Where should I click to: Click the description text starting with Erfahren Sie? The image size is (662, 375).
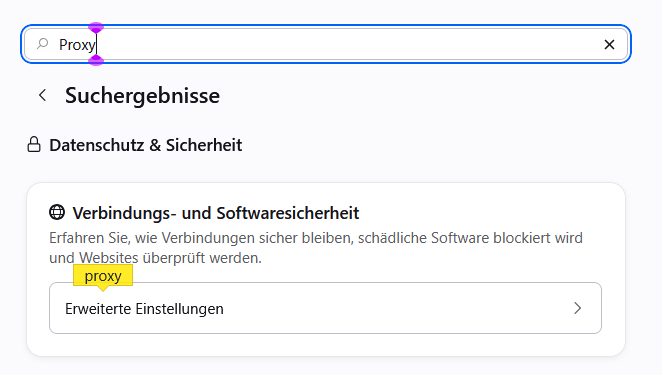click(316, 248)
